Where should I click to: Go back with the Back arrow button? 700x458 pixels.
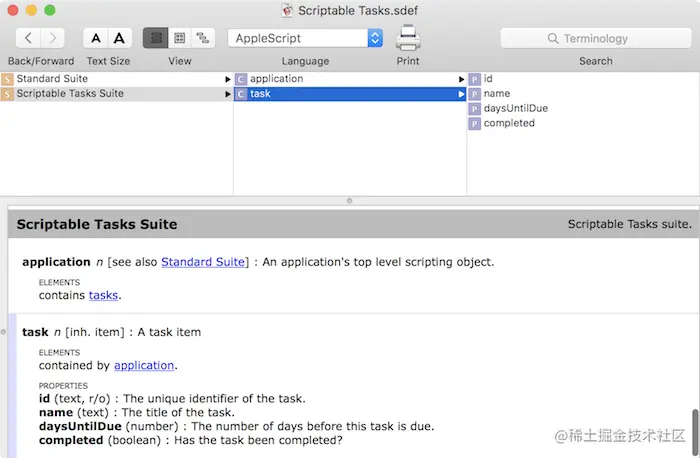[28, 38]
